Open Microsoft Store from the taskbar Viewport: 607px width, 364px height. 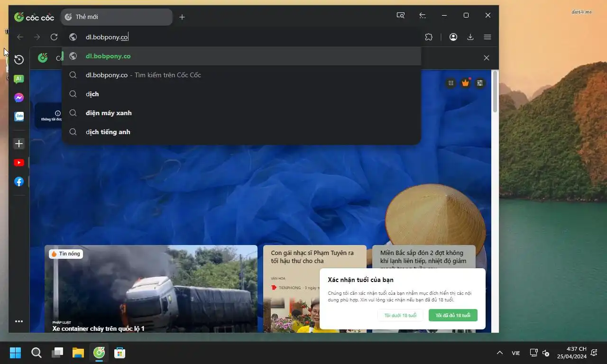point(120,353)
